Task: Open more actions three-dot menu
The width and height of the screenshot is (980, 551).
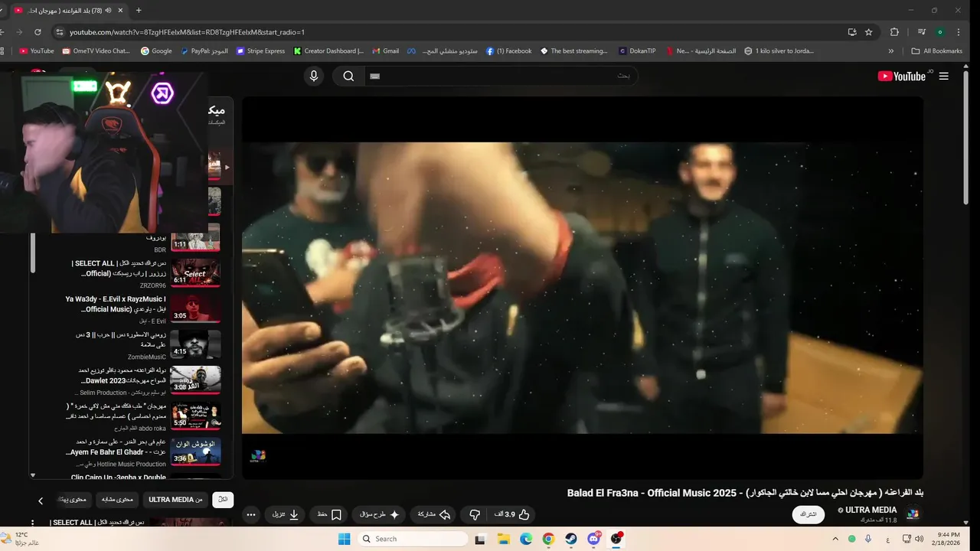Action: (251, 515)
